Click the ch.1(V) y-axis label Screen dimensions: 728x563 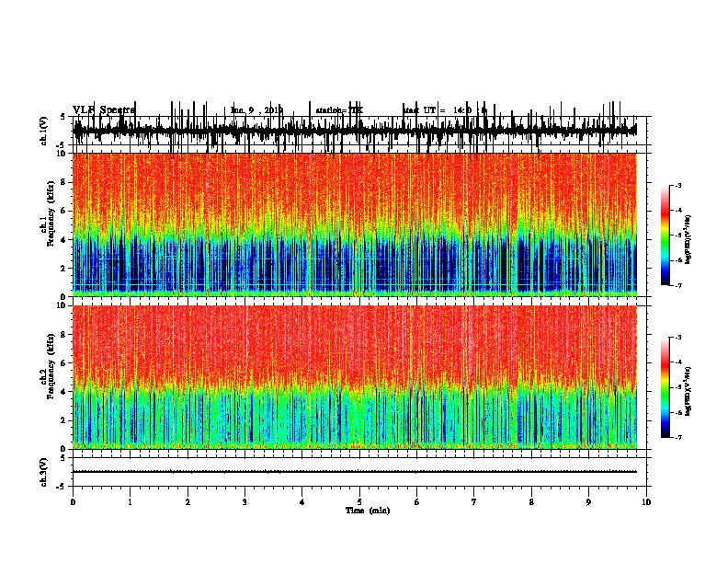[x=44, y=131]
